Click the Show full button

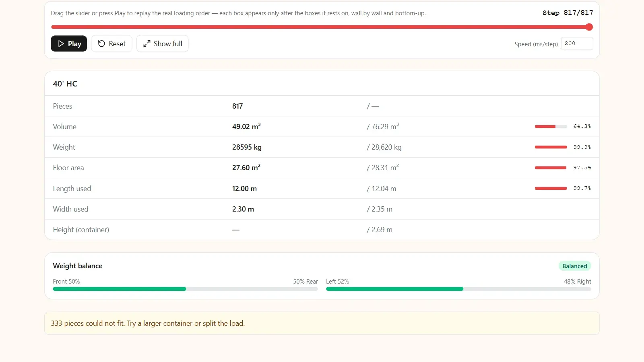pyautogui.click(x=163, y=43)
